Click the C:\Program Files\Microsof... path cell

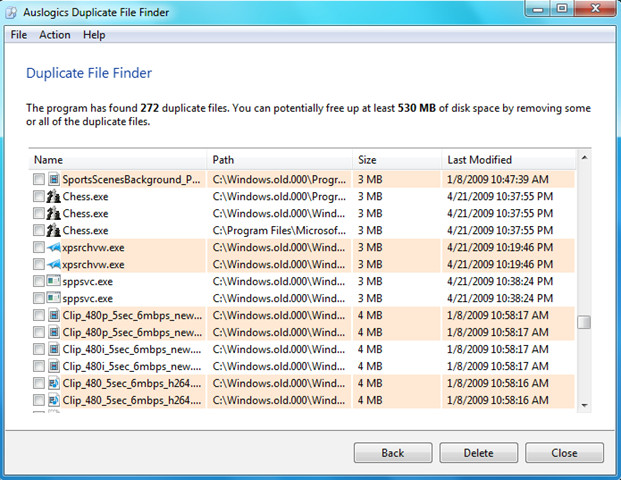[x=279, y=230]
